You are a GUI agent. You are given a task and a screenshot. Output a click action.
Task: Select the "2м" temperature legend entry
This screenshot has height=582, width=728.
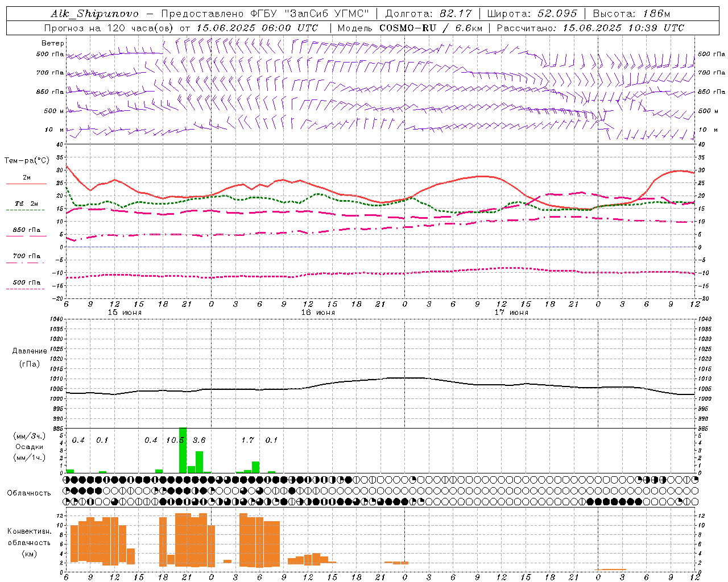point(27,178)
